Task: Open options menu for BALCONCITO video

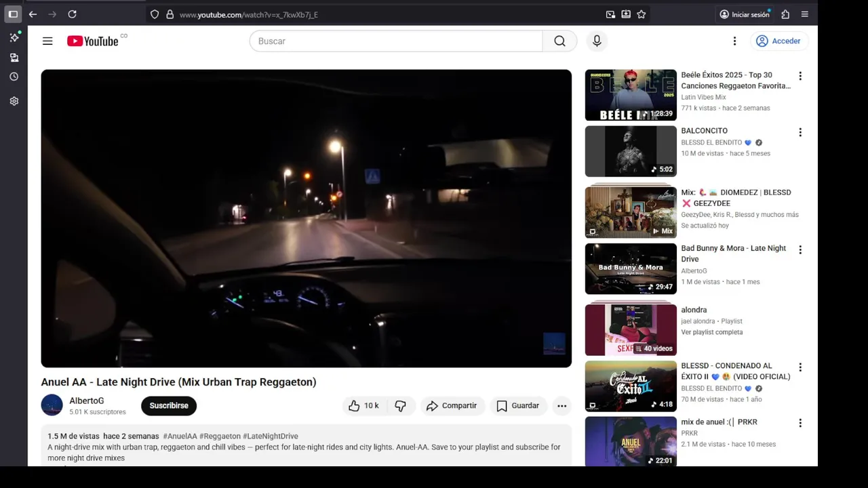Action: click(x=800, y=132)
